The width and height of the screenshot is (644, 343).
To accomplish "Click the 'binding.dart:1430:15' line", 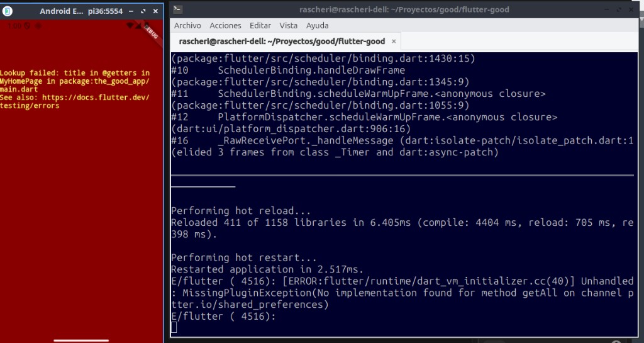I will (323, 59).
